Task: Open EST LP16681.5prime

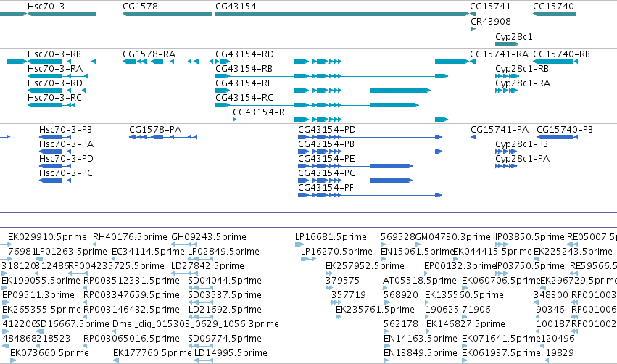Action: pyautogui.click(x=331, y=237)
